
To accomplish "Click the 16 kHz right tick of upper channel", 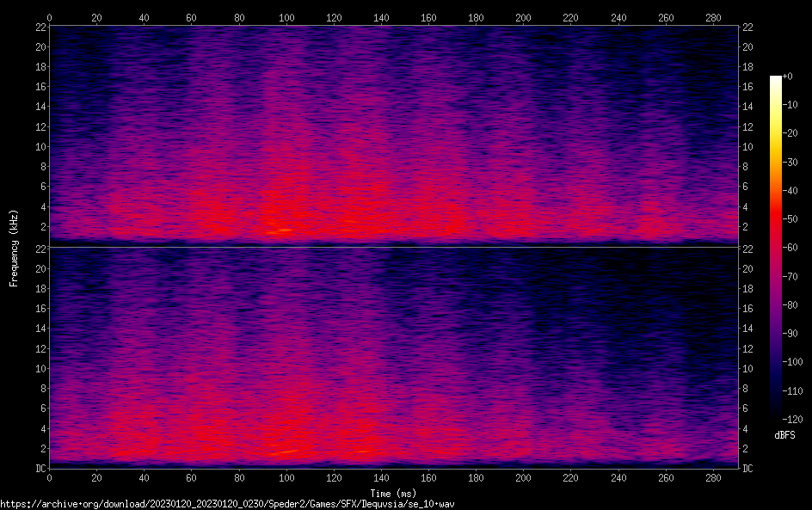I will pyautogui.click(x=748, y=87).
